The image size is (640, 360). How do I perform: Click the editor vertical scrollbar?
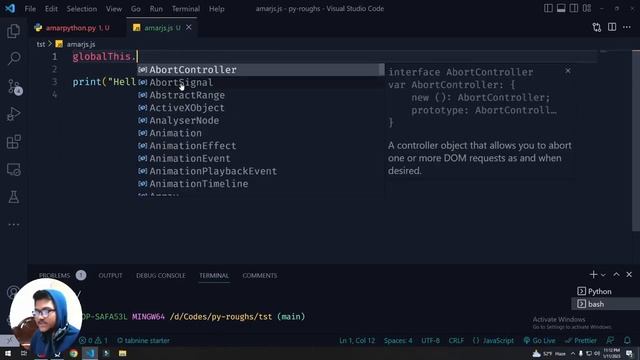[x=636, y=141]
